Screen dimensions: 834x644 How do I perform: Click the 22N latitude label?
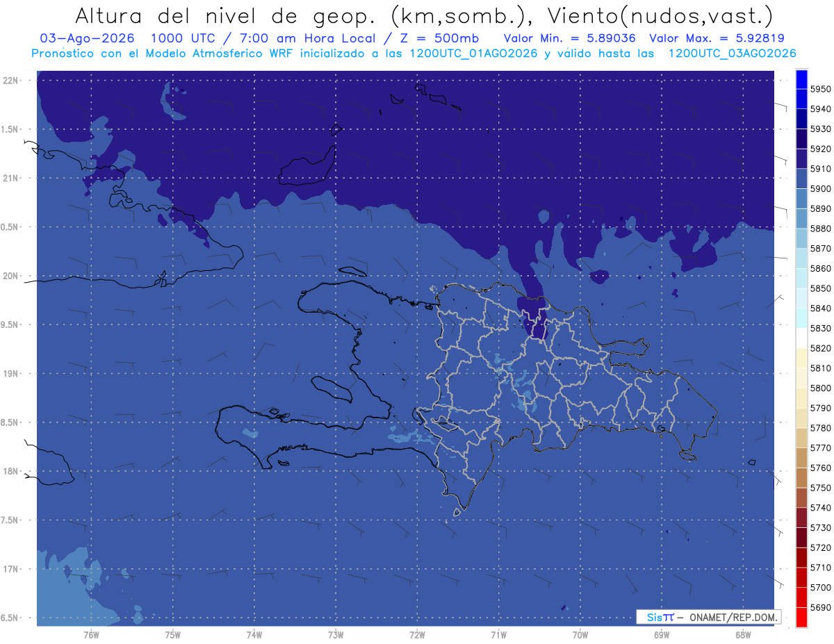click(x=10, y=81)
